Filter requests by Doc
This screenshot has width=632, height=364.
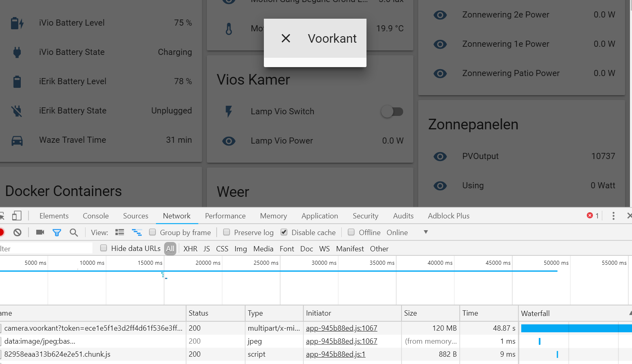click(x=306, y=248)
